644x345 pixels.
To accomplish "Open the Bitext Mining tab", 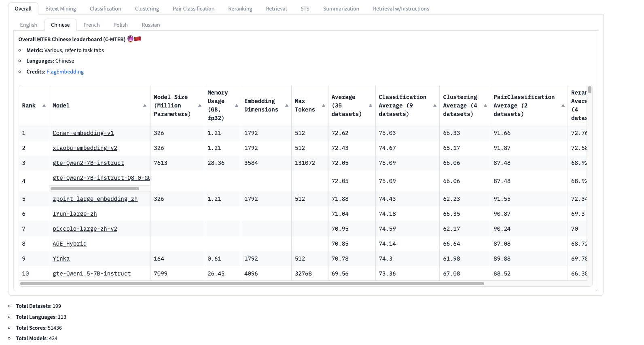I will pos(61,8).
